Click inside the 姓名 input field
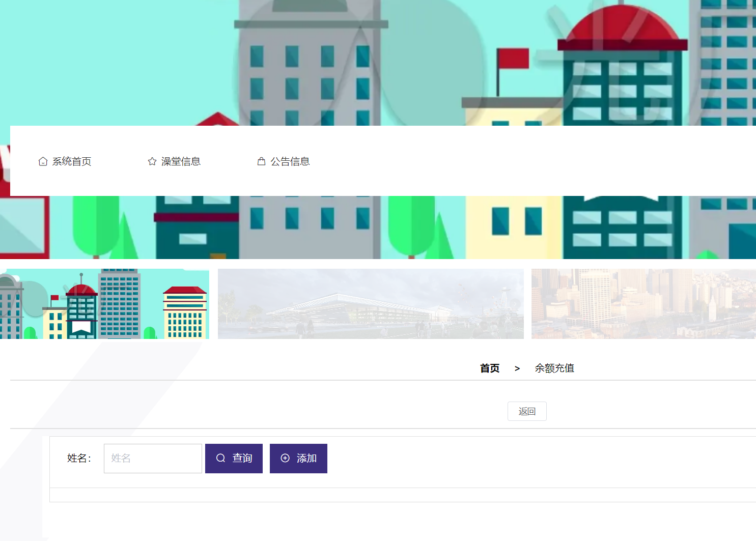This screenshot has height=541, width=756. click(x=153, y=458)
